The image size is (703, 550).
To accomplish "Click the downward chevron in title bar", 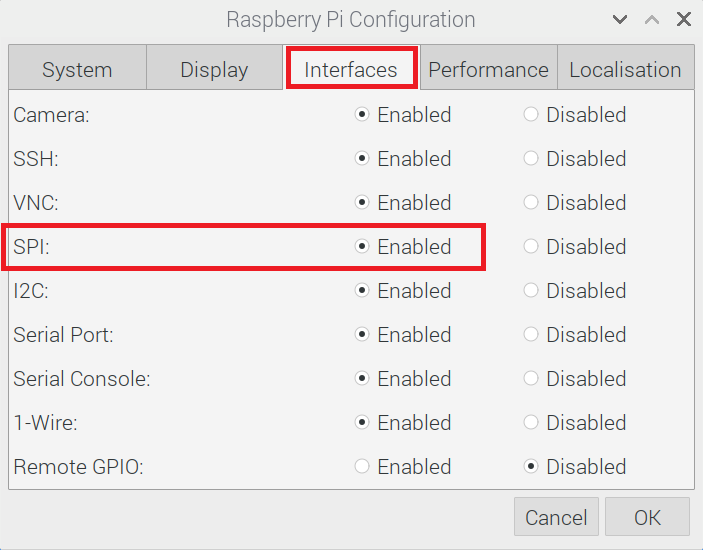I will point(620,19).
